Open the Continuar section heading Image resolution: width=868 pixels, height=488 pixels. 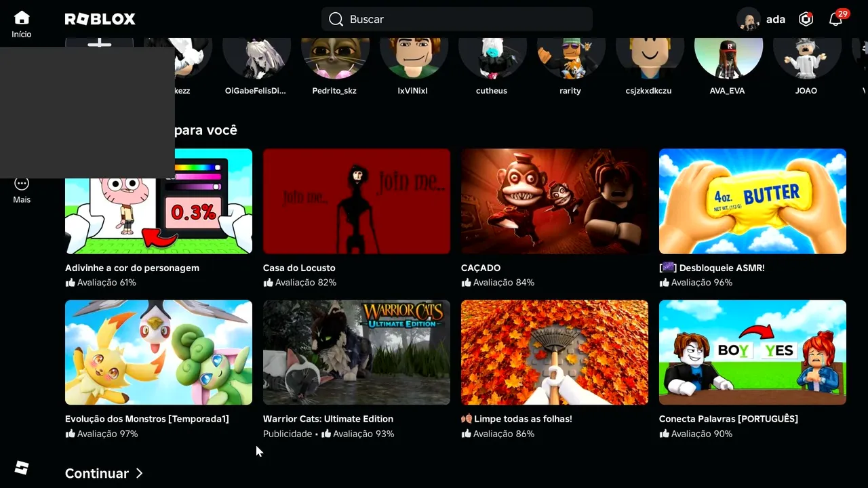[x=97, y=473]
